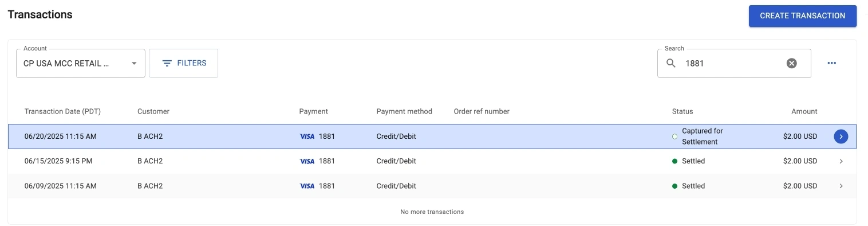Expand chevron for 06/09/2025 transaction
868x226 pixels.
(841, 186)
